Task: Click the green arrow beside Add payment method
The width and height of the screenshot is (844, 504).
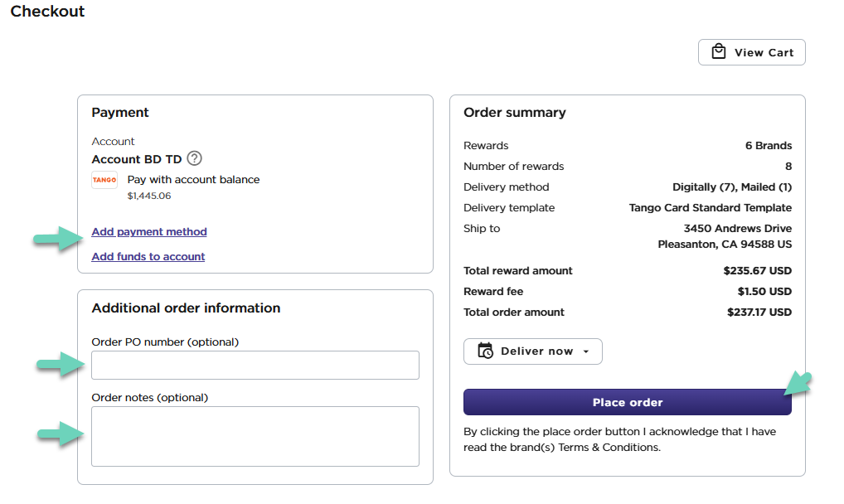Action: (58, 240)
